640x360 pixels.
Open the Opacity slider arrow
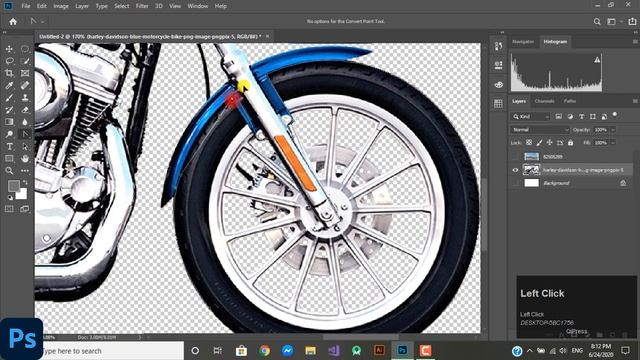click(613, 130)
